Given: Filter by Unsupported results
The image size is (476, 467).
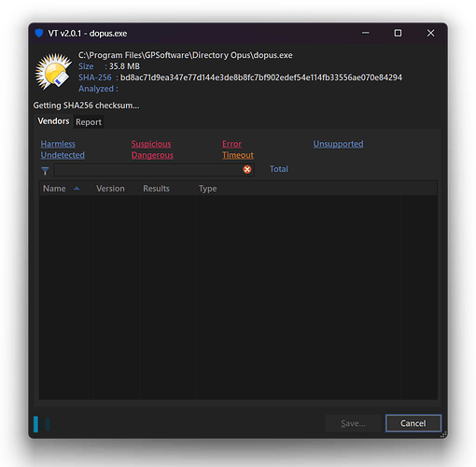Looking at the screenshot, I should click(x=338, y=144).
